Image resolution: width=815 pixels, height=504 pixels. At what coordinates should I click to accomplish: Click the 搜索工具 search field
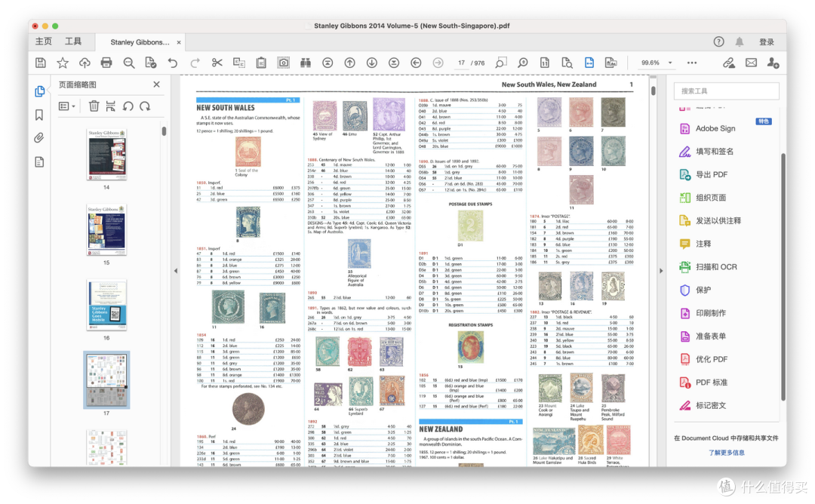tap(726, 91)
